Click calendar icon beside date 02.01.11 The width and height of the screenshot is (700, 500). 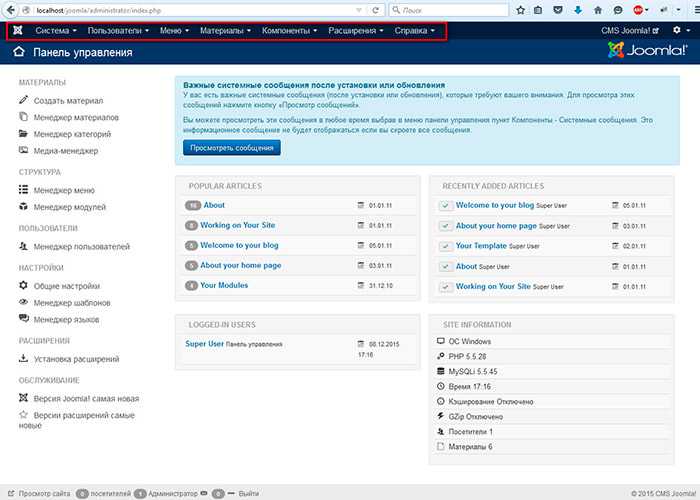click(615, 246)
